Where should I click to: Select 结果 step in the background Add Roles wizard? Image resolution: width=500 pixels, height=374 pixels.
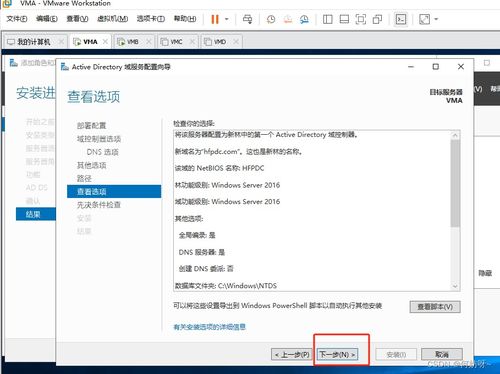[x=36, y=214]
